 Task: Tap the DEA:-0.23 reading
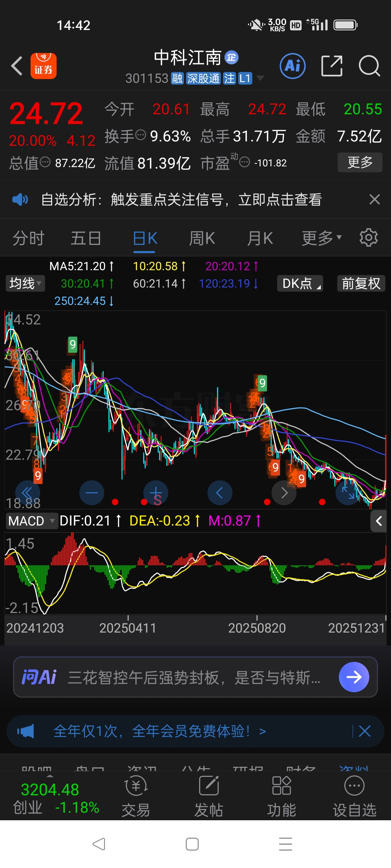tap(165, 521)
